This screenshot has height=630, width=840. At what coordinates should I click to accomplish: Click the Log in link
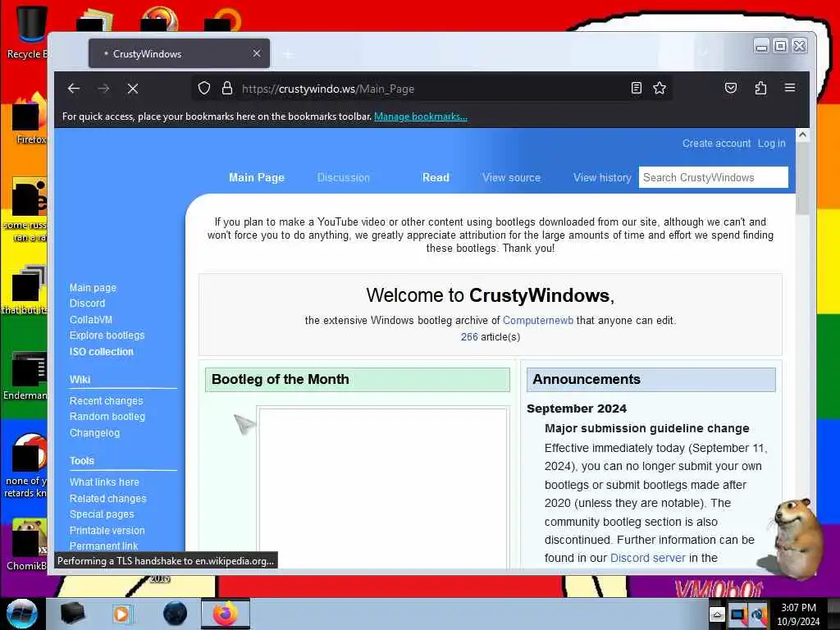[771, 143]
